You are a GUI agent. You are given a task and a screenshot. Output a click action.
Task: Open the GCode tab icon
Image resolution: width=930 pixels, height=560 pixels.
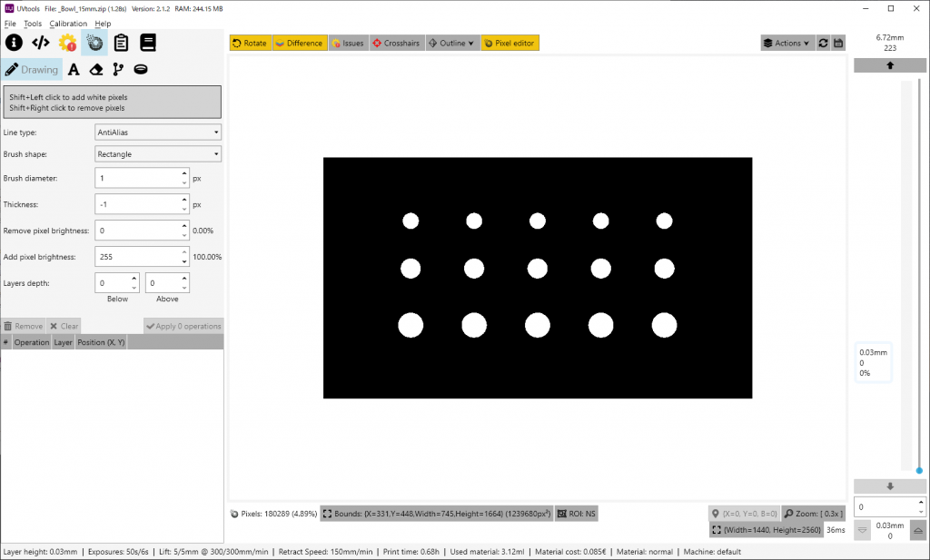point(40,43)
